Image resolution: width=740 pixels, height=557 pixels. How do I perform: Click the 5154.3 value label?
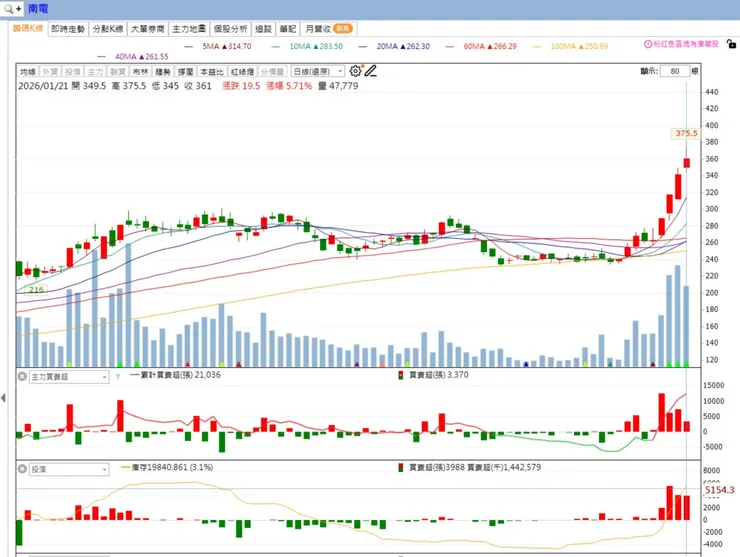tap(720, 490)
